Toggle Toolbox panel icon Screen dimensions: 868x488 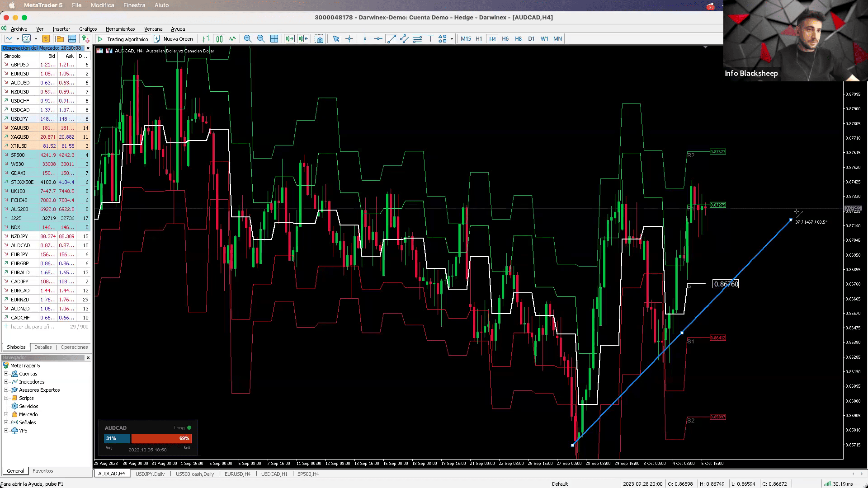72,39
